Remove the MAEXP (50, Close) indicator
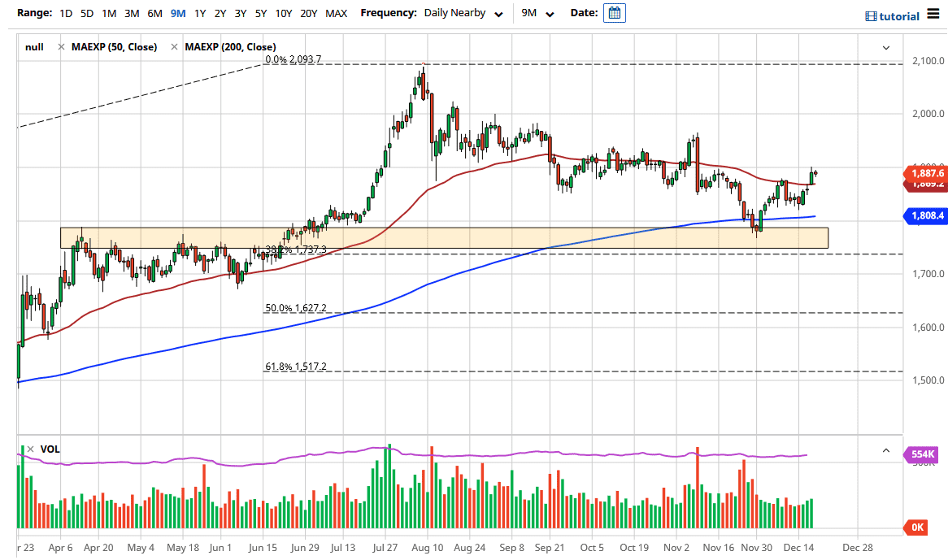The width and height of the screenshot is (948, 560). [x=61, y=46]
